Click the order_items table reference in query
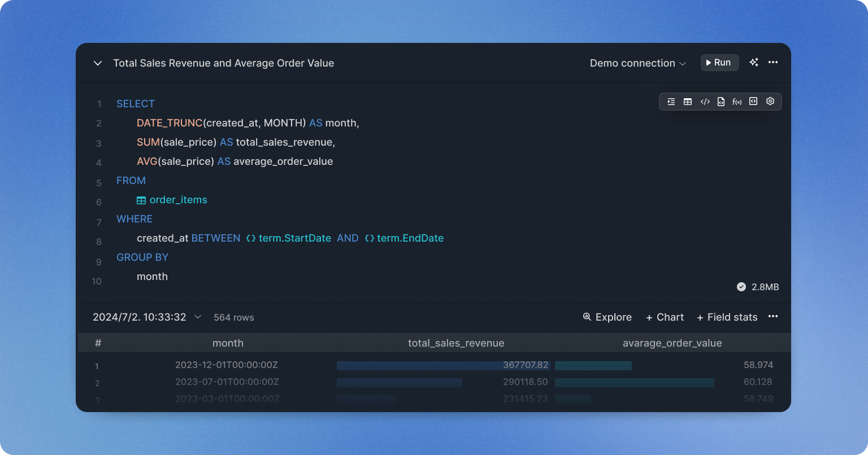This screenshot has height=455, width=868. [177, 200]
